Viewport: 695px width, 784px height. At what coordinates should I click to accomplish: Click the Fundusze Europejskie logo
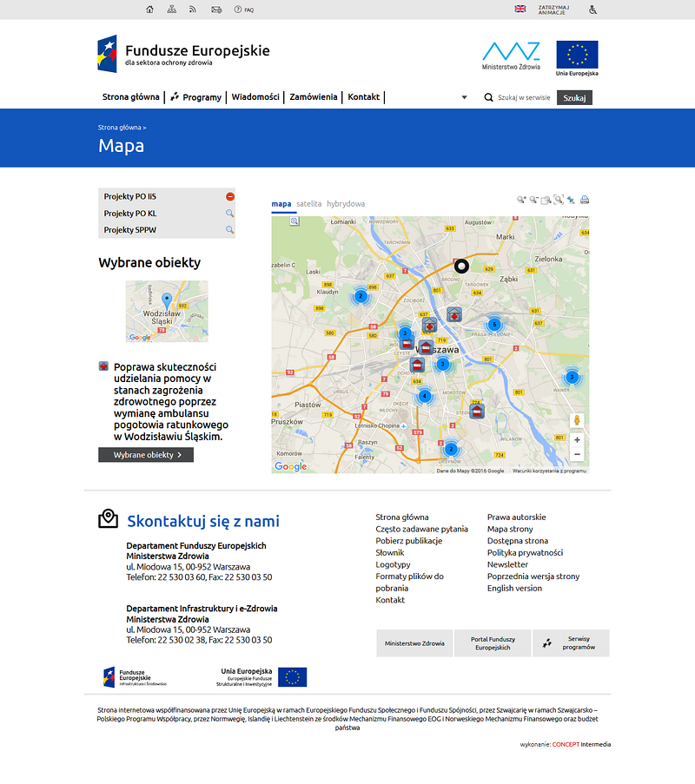pos(183,54)
